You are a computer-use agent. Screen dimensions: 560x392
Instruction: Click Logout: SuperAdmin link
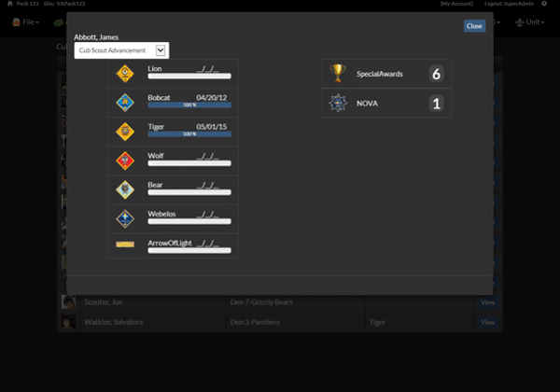tap(509, 4)
